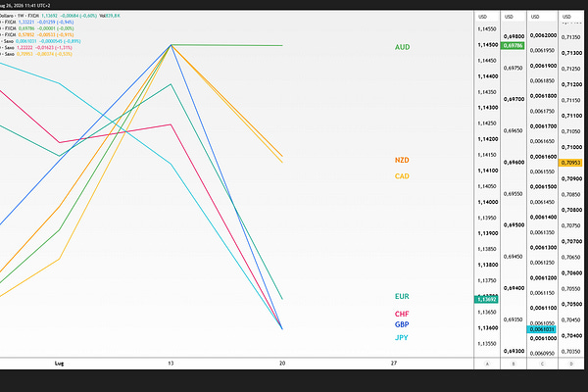Select the CAD chart label
This screenshot has height=392, width=588.
coord(402,176)
